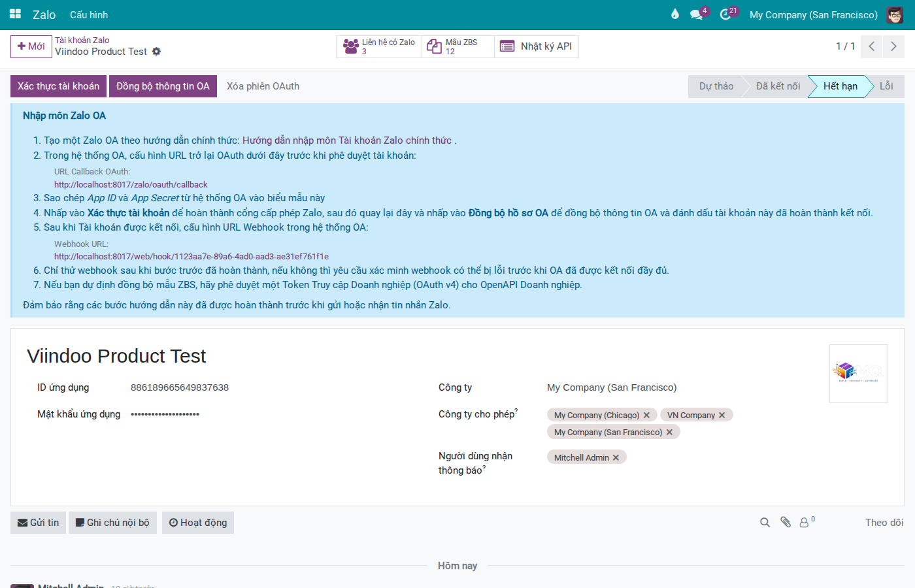The image size is (915, 588).
Task: Show help tooltip for Công ty cho phép
Action: [516, 411]
